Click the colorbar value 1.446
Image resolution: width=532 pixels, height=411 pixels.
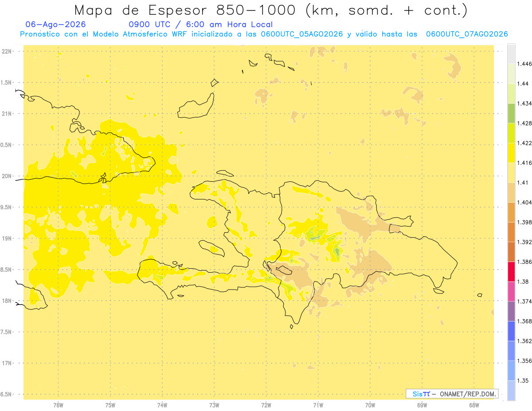tap(525, 64)
